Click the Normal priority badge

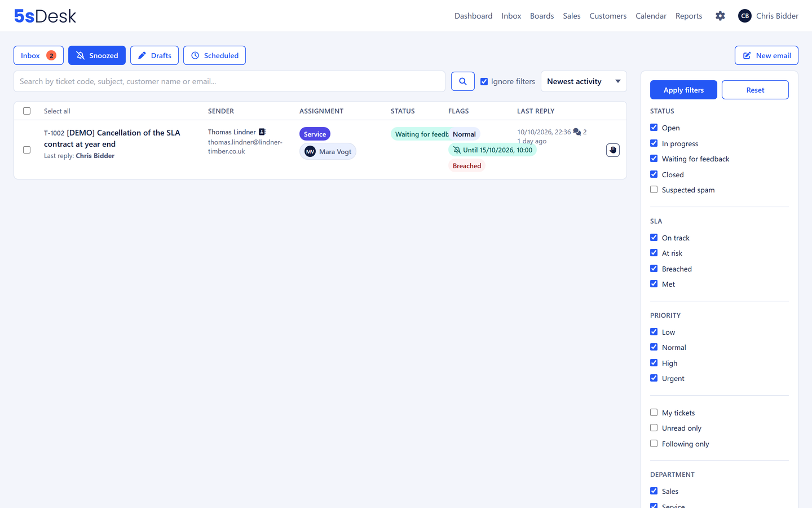464,134
